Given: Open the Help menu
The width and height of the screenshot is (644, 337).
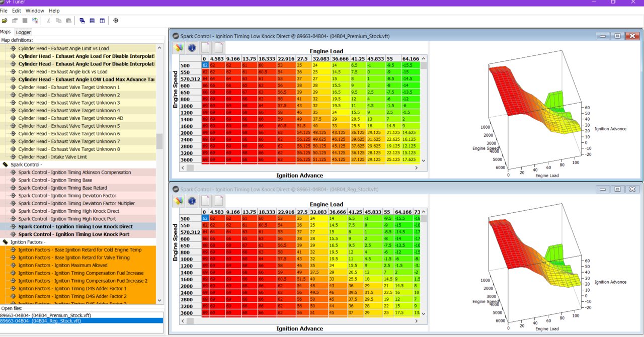Looking at the screenshot, I should [54, 11].
